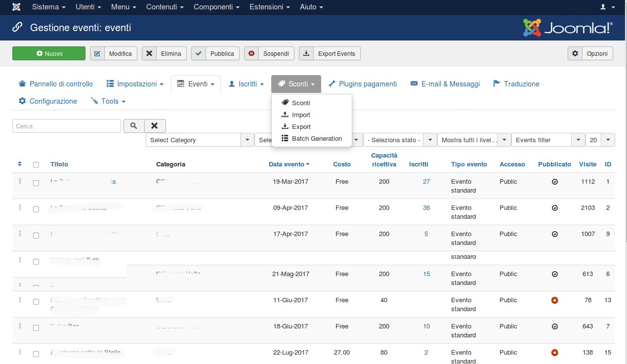Select checkbox for the 19-Mar-2017 event
This screenshot has width=627, height=364.
[36, 183]
